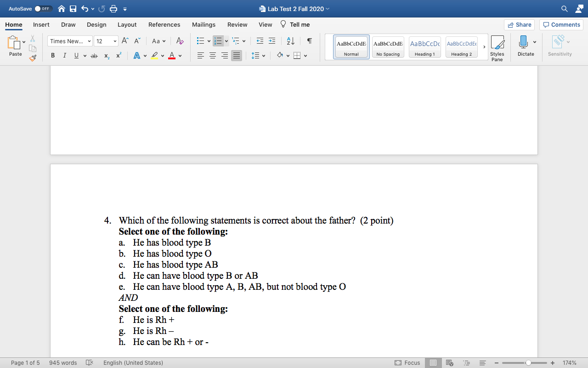Align text left

pos(201,56)
